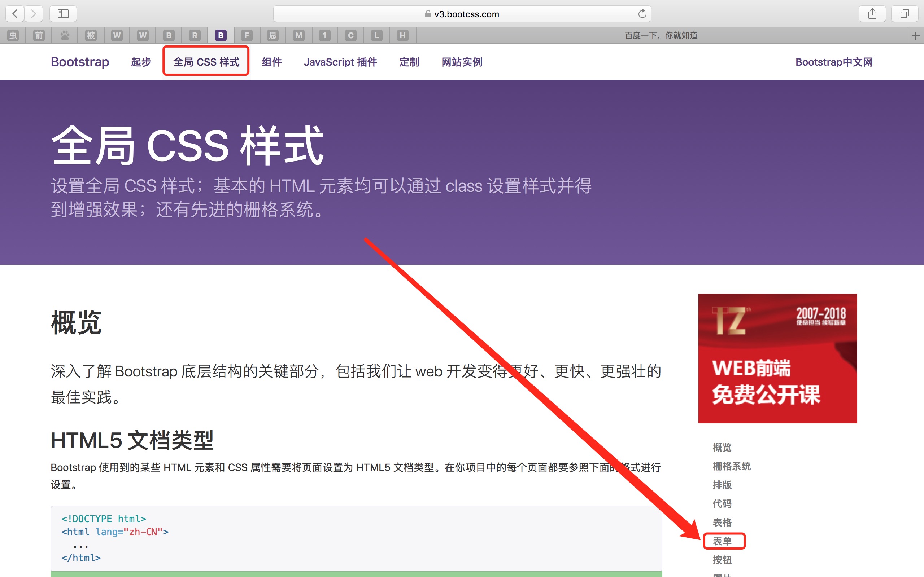Toggle the Safari sidebar
The width and height of the screenshot is (924, 577).
[x=63, y=14]
